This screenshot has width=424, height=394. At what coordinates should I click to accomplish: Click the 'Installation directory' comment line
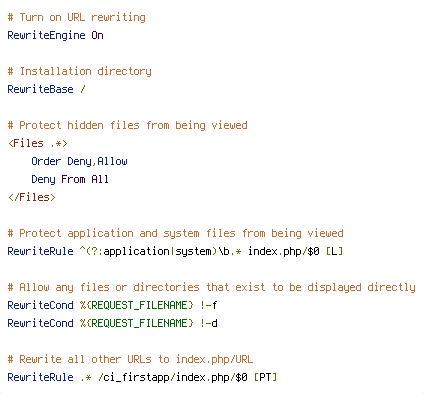coord(79,71)
